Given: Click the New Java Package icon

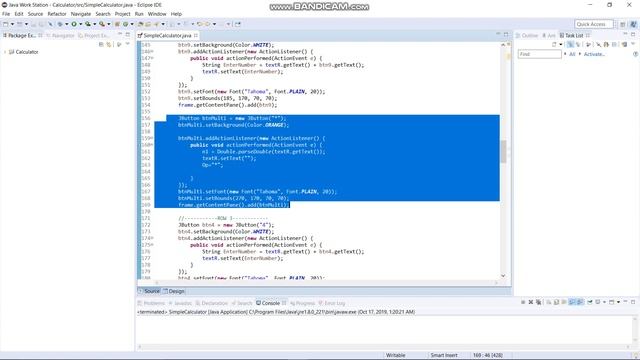Looking at the screenshot, I should point(118,24).
